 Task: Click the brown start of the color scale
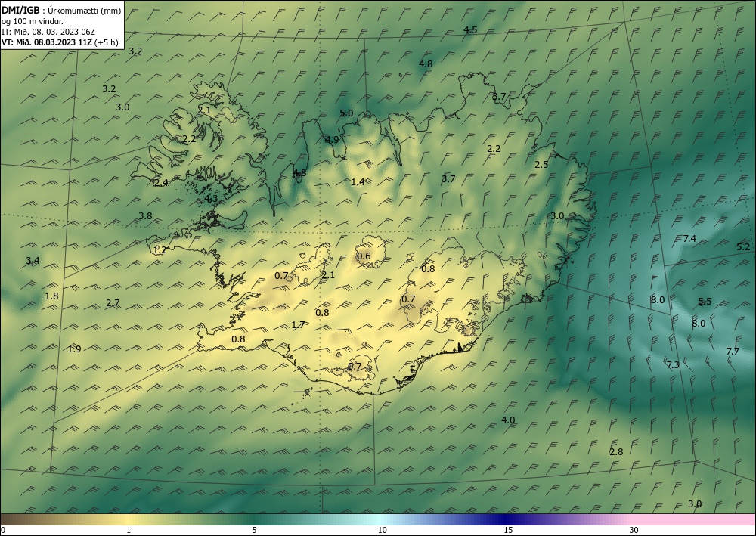pos(14,519)
